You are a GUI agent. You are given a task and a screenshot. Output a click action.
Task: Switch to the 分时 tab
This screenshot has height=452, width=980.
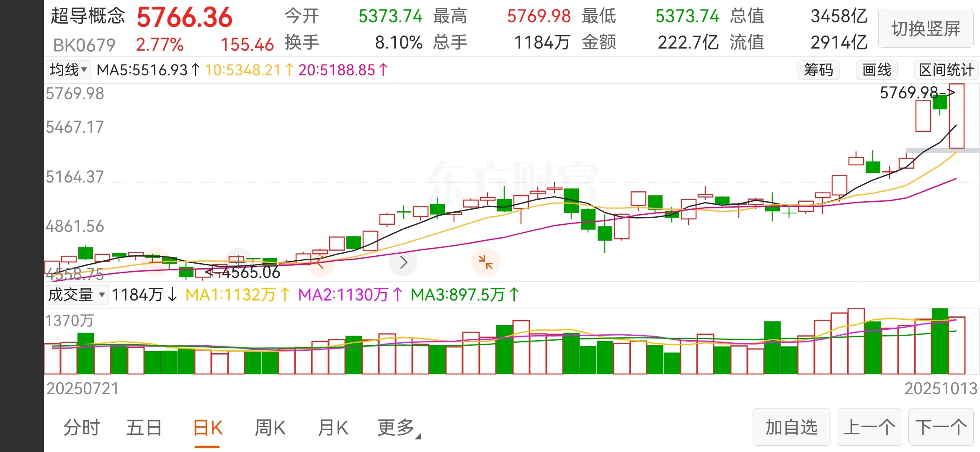pyautogui.click(x=82, y=428)
